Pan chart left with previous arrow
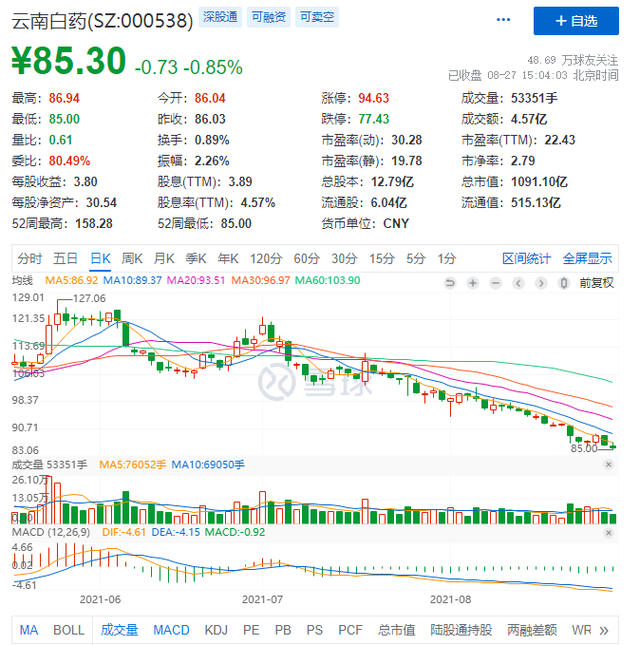The image size is (640, 645). 518,283
